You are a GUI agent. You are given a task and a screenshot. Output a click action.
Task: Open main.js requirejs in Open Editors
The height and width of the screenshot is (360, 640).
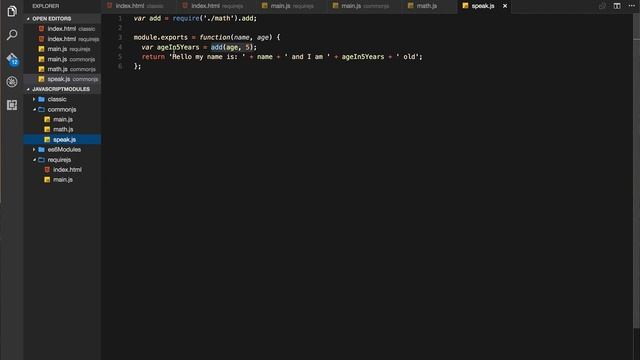point(62,49)
